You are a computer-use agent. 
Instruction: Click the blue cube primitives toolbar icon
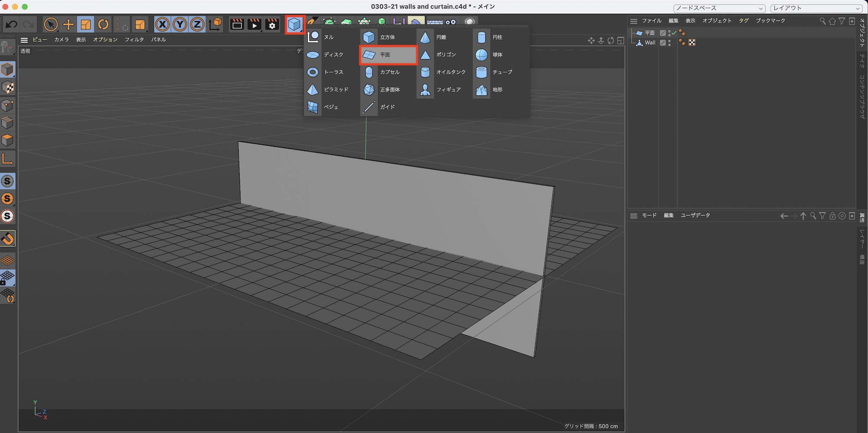click(295, 24)
